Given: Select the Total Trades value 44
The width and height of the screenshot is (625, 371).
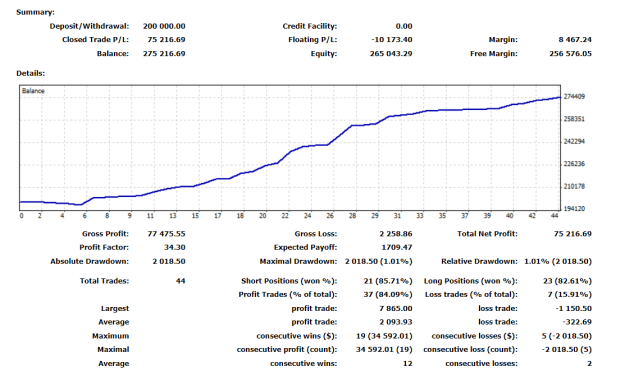Looking at the screenshot, I should click(181, 281).
